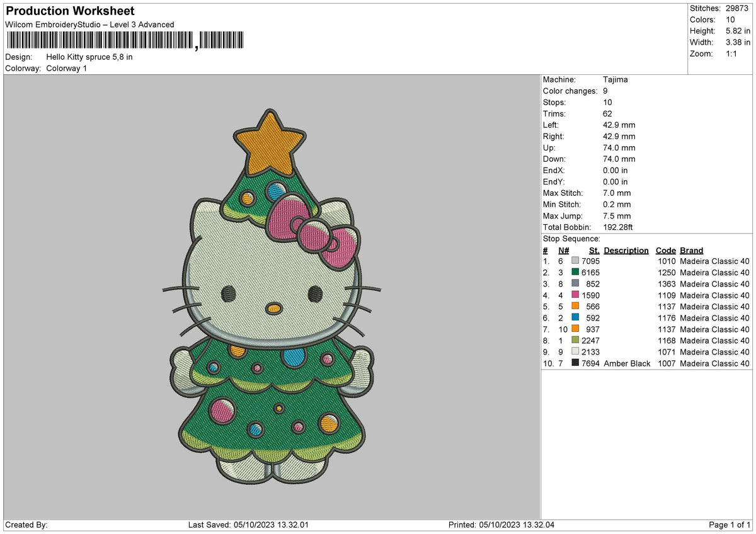Screen dimensions: 756x534
Task: Pick the off-white swatch for code 1071
Action: (575, 351)
